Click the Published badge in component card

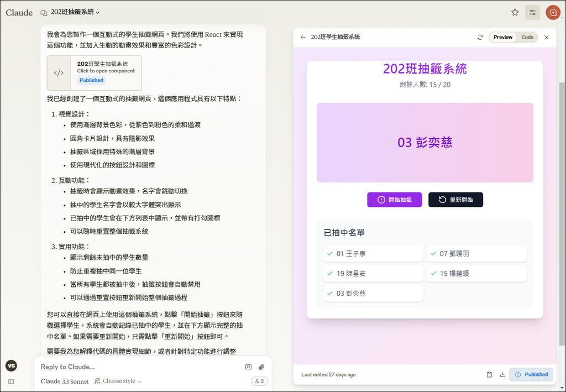(x=91, y=80)
